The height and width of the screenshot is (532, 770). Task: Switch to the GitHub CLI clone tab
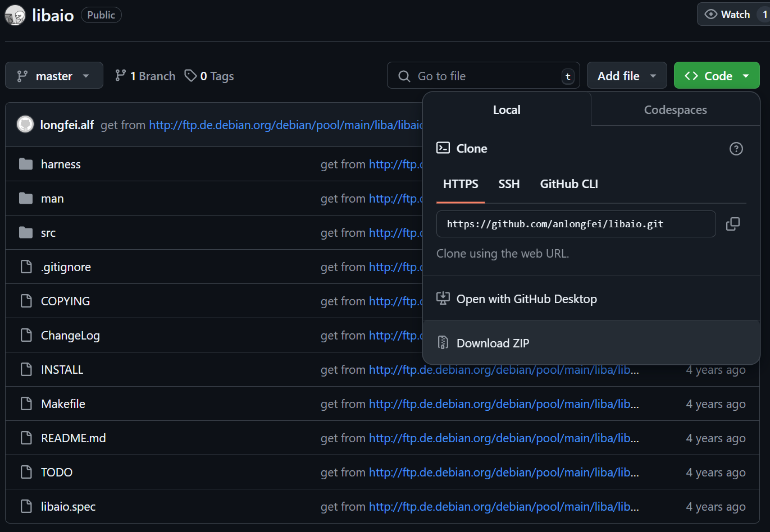(x=569, y=184)
